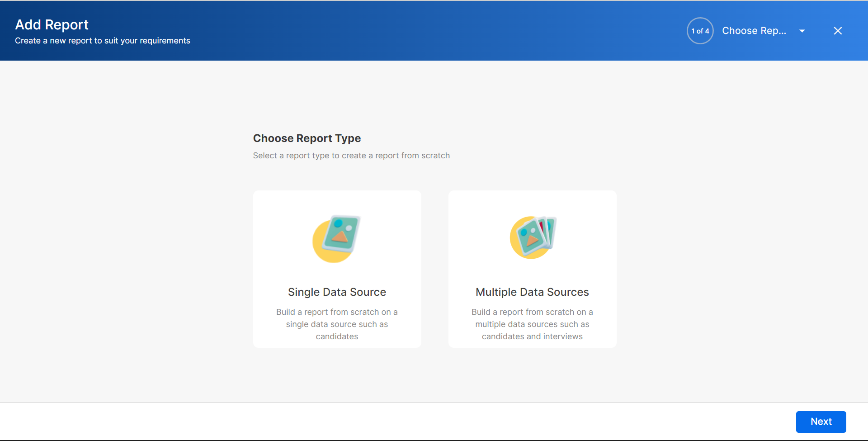Expand the step dropdown caret arrow
868x441 pixels.
pyautogui.click(x=802, y=31)
